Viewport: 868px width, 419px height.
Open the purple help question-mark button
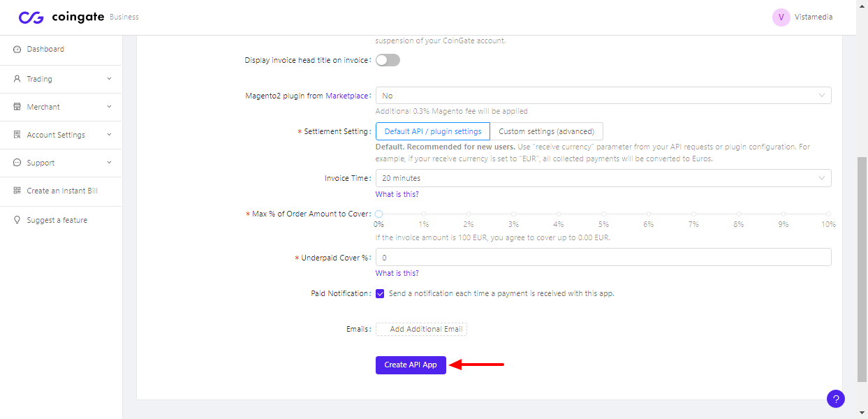(835, 399)
